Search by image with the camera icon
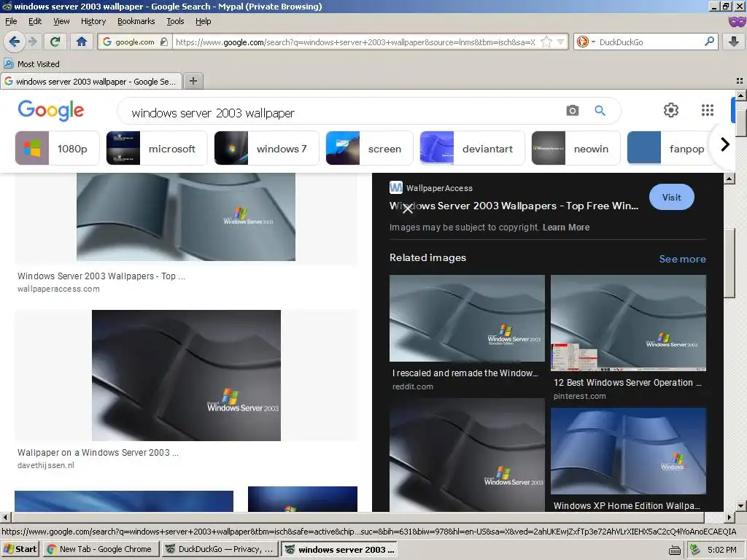Image resolution: width=747 pixels, height=560 pixels. [572, 111]
